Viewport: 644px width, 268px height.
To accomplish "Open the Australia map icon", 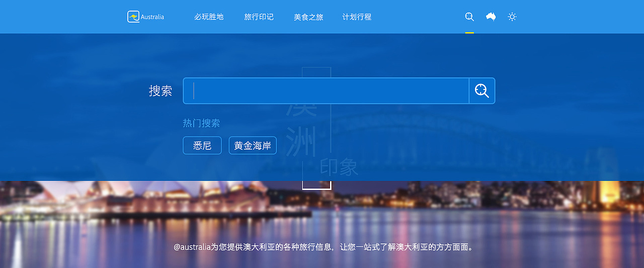I will pos(491,17).
